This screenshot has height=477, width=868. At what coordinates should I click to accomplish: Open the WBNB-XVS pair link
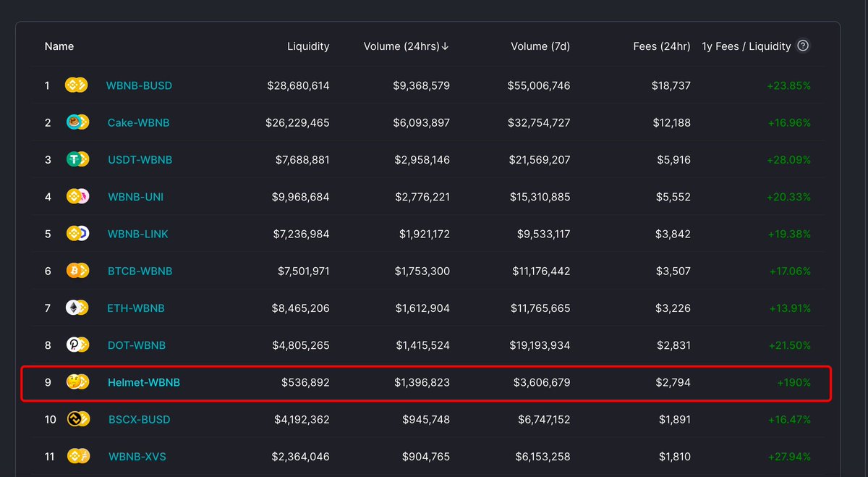[x=137, y=457]
